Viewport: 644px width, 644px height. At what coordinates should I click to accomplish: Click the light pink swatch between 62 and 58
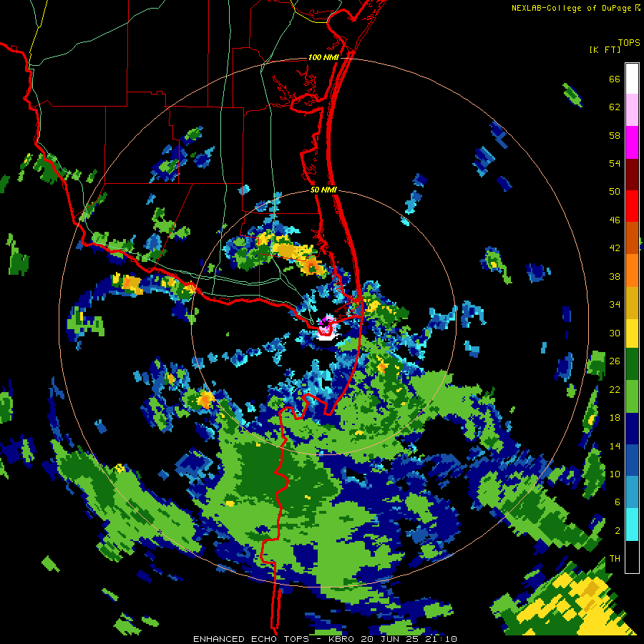tap(632, 109)
